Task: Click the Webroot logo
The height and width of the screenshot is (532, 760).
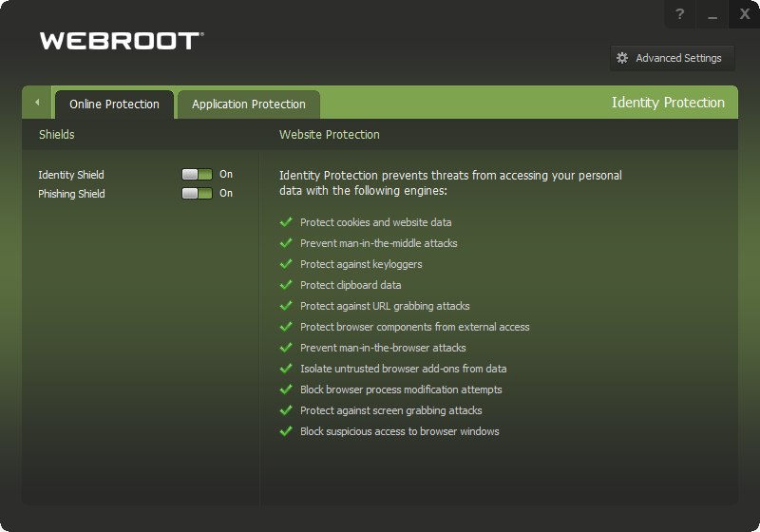Action: pos(122,41)
